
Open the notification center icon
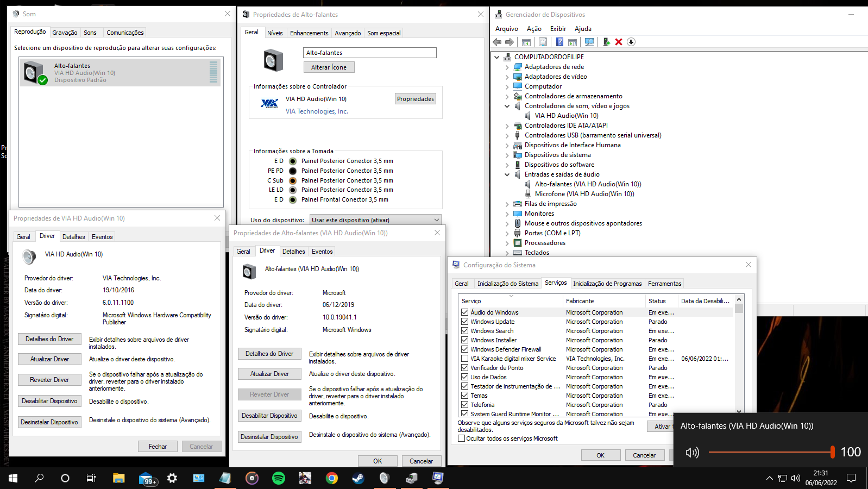851,478
